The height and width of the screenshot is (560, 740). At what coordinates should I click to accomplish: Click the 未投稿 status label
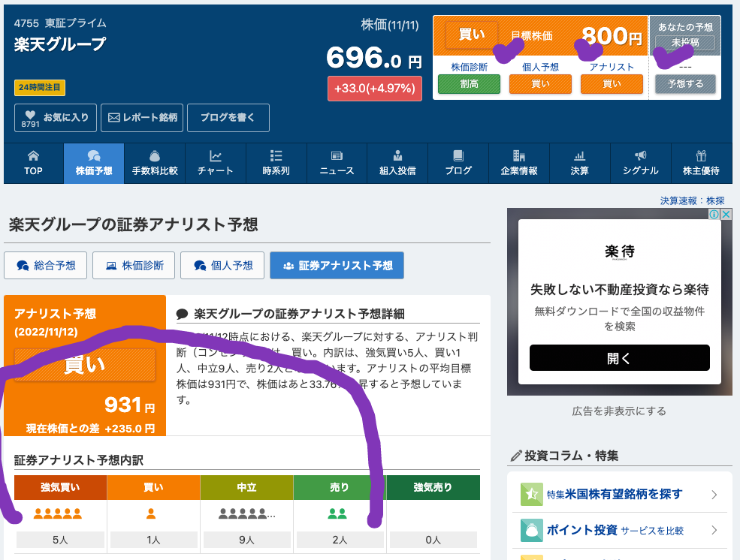[685, 43]
